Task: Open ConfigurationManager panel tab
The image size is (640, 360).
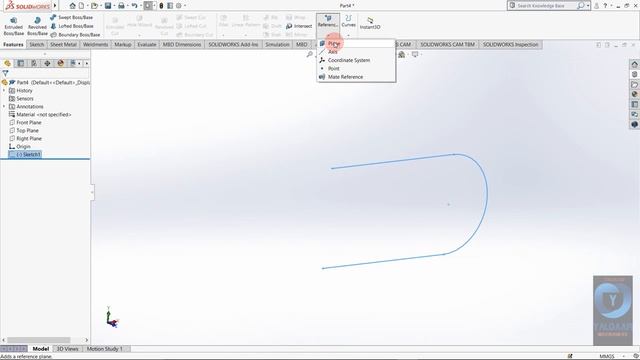Action: pos(34,63)
